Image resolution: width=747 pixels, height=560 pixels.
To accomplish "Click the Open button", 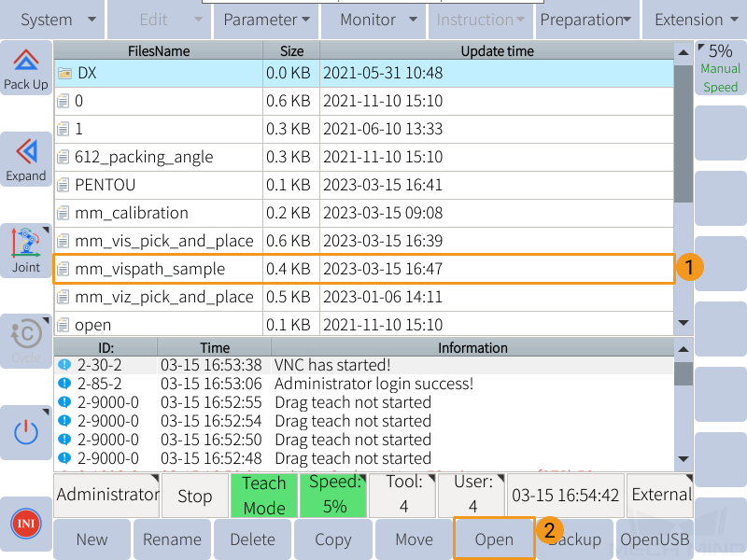I will (x=494, y=539).
